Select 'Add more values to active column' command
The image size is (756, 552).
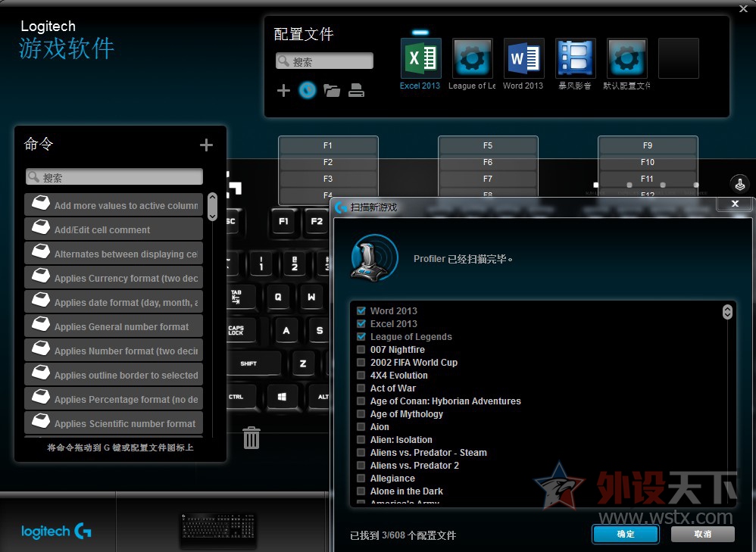pyautogui.click(x=114, y=204)
